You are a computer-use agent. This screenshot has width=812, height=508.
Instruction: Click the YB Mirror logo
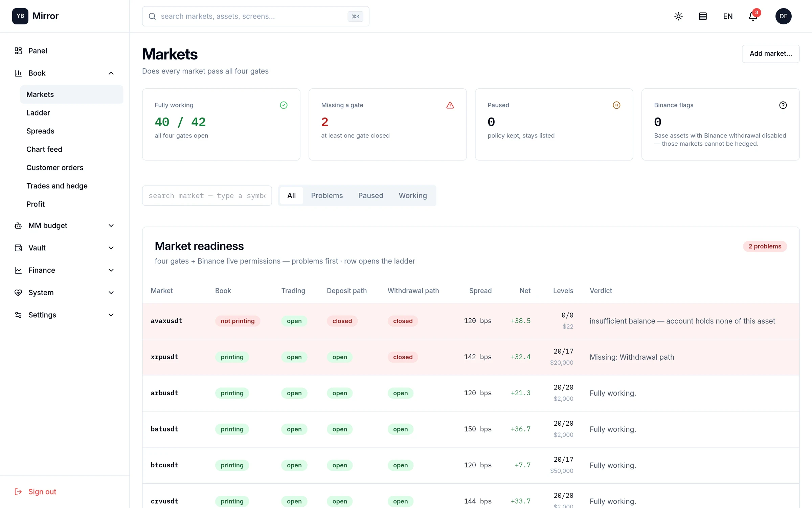(x=35, y=16)
